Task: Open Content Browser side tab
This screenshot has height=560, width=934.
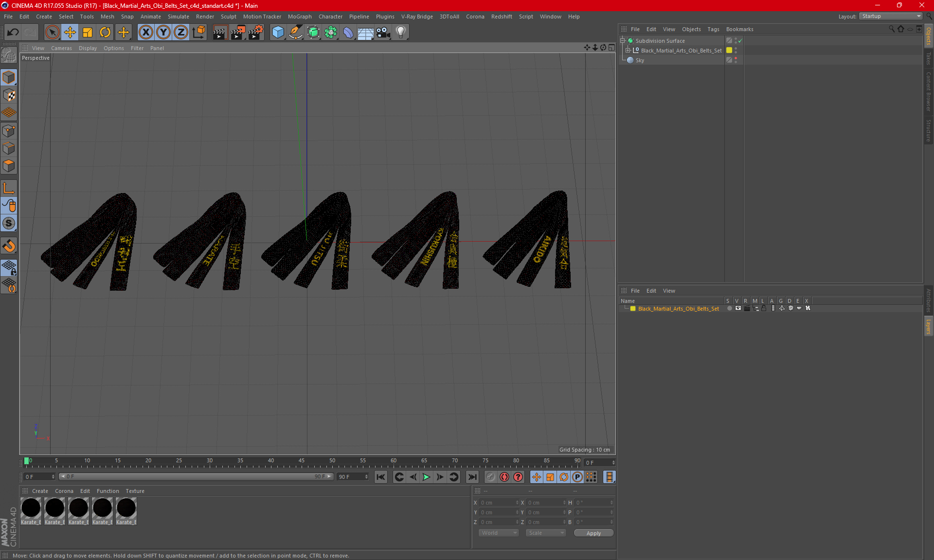Action: pyautogui.click(x=928, y=91)
